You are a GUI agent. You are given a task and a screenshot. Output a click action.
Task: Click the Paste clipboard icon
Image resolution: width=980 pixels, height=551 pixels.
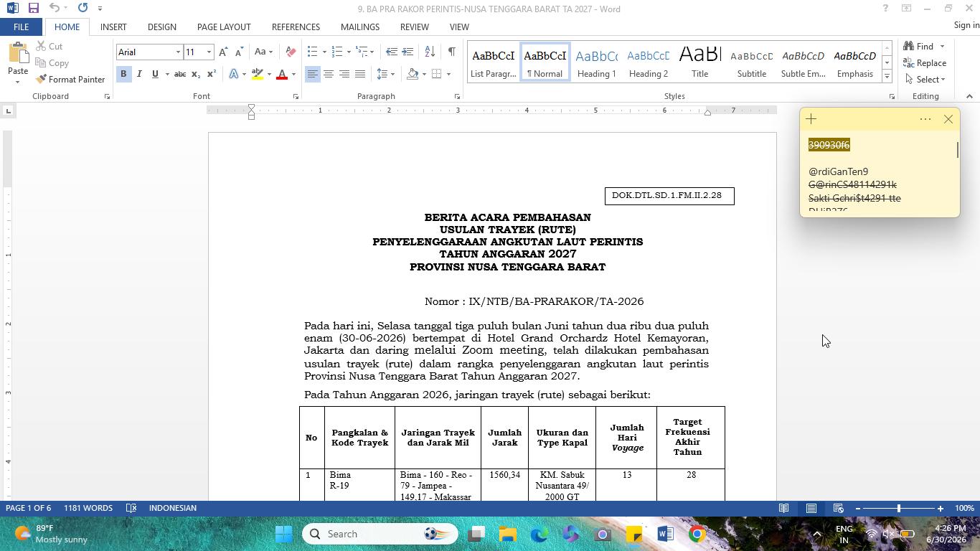click(x=18, y=53)
